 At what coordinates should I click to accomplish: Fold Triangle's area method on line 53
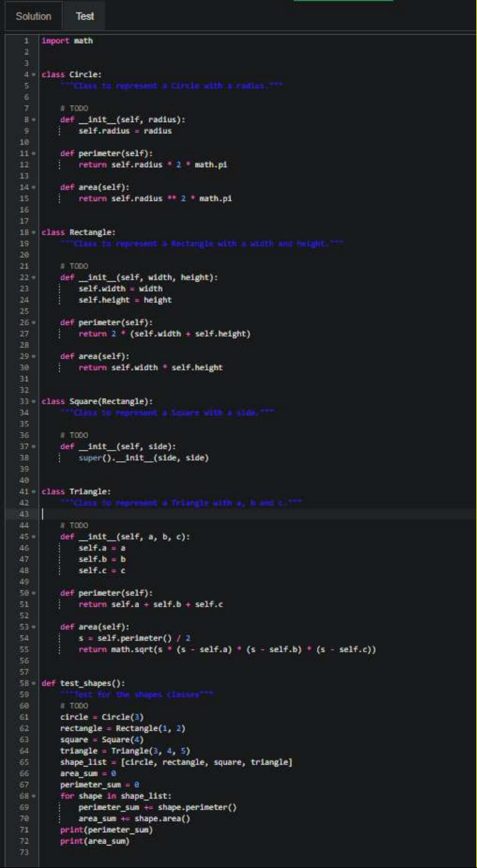point(33,627)
